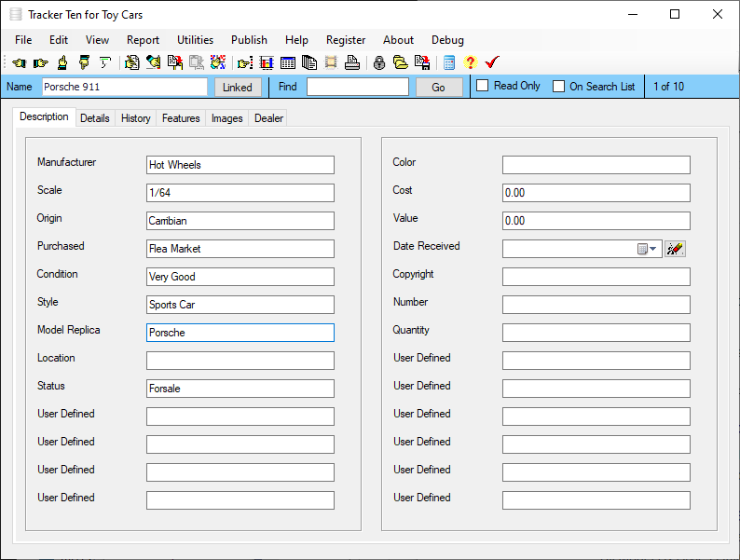Switch to the Features tab
This screenshot has width=740, height=560.
click(x=181, y=118)
